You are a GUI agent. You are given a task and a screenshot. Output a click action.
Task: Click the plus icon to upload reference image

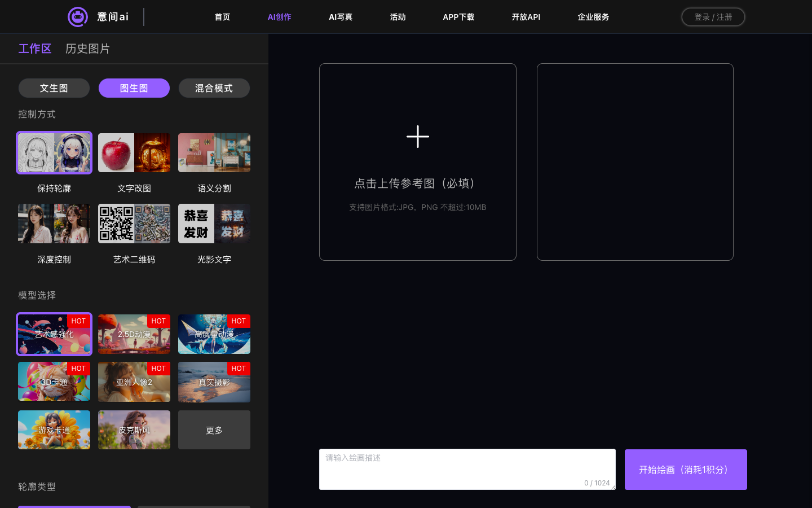click(x=417, y=137)
